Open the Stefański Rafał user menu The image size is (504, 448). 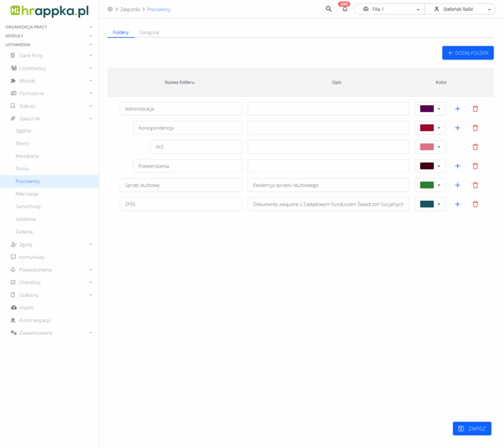[x=460, y=9]
